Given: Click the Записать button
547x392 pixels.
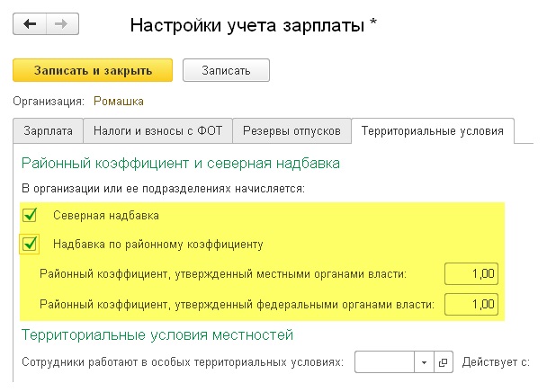Looking at the screenshot, I should click(x=226, y=70).
